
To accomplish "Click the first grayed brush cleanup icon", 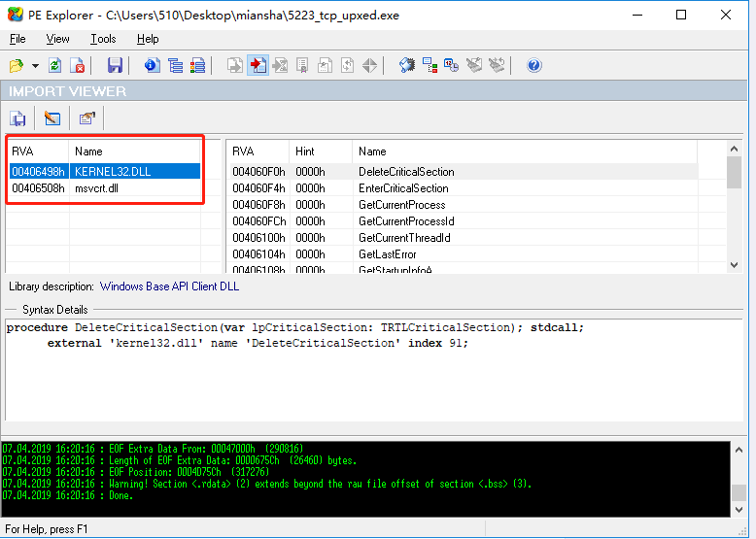I will 474,65.
